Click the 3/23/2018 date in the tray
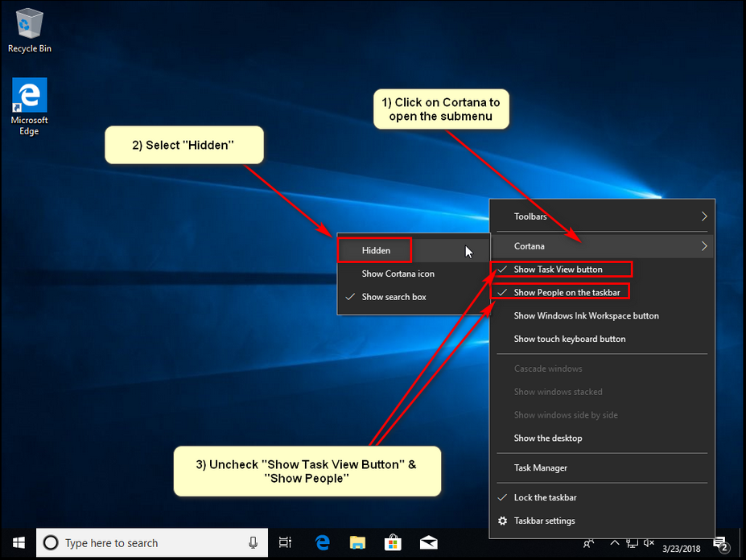The image size is (746, 560). pyautogui.click(x=682, y=549)
